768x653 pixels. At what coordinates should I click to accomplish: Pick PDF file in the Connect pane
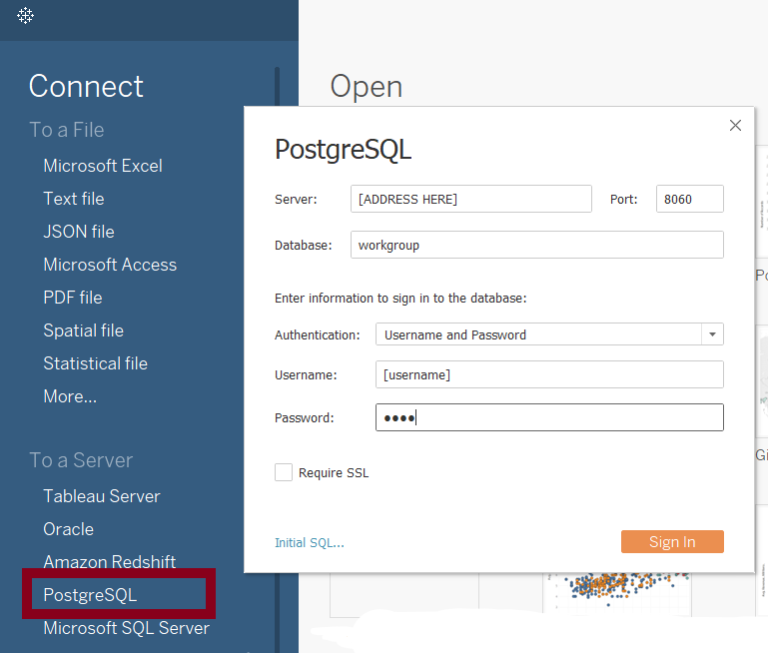(72, 298)
